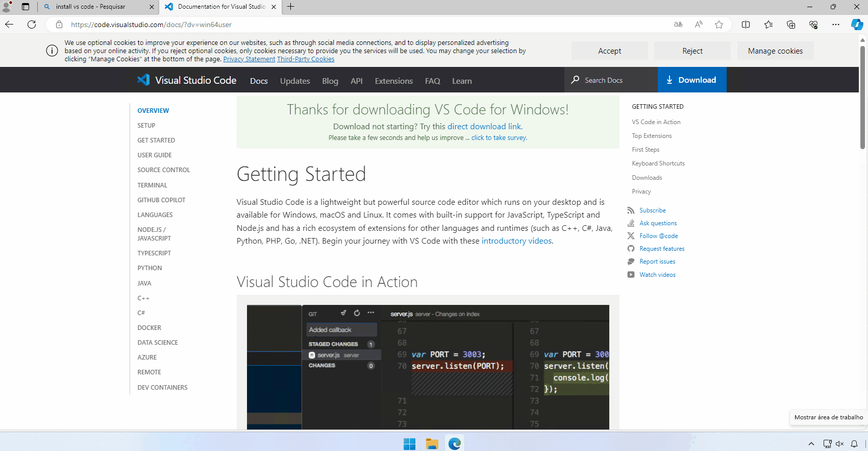Refresh the page with the reload icon
Image resolution: width=868 pixels, height=451 pixels.
pos(32,25)
